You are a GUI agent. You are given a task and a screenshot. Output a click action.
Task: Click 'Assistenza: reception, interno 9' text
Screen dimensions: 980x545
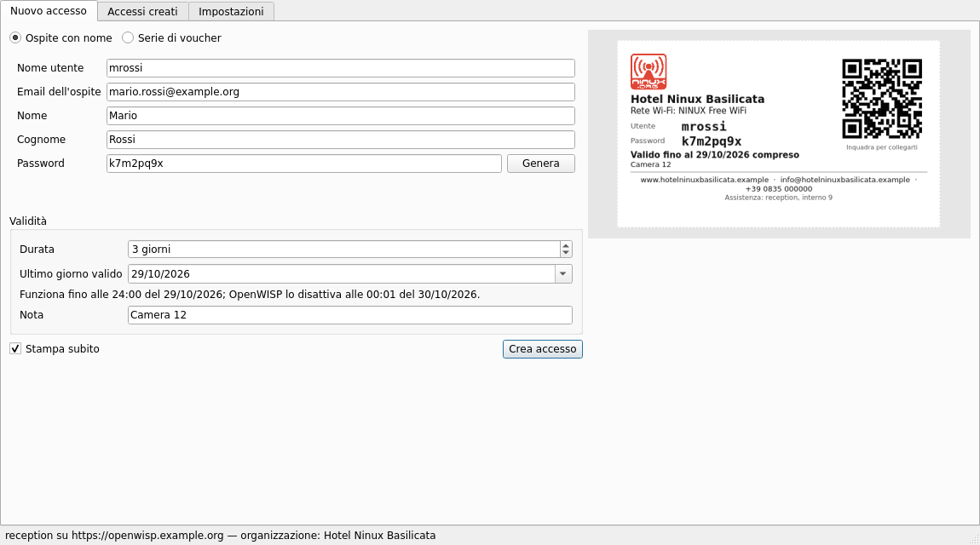pos(779,198)
